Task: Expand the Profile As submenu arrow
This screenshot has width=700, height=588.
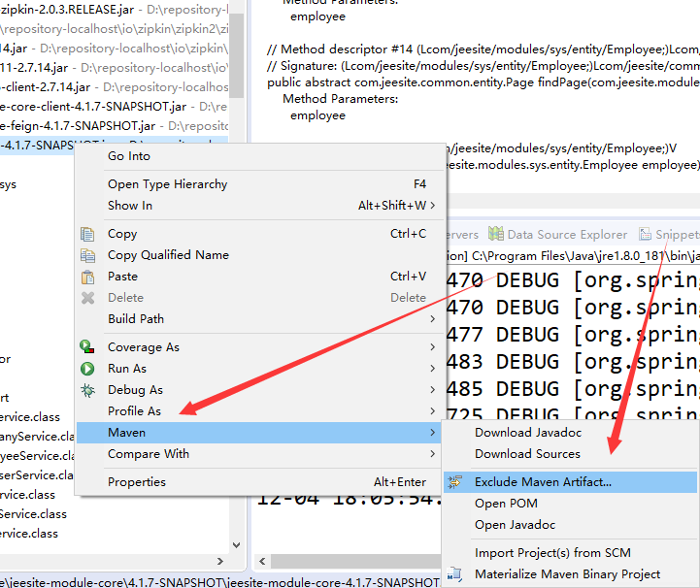Action: 433,410
